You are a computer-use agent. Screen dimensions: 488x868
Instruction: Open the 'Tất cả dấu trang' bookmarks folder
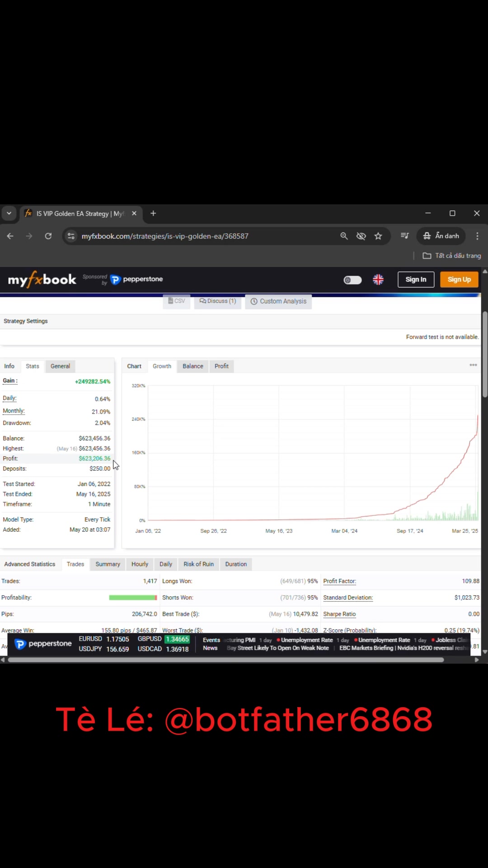(452, 256)
